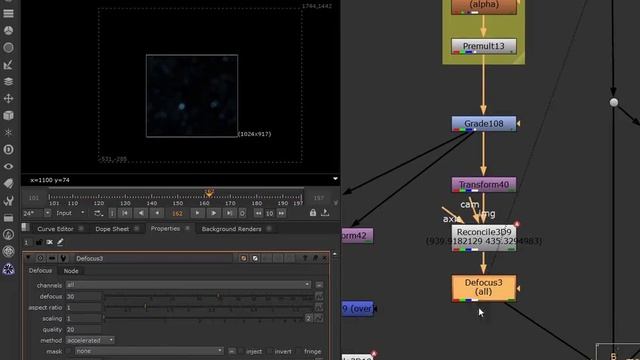This screenshot has height=360, width=640.
Task: Step back one frame
Action: 157,213
